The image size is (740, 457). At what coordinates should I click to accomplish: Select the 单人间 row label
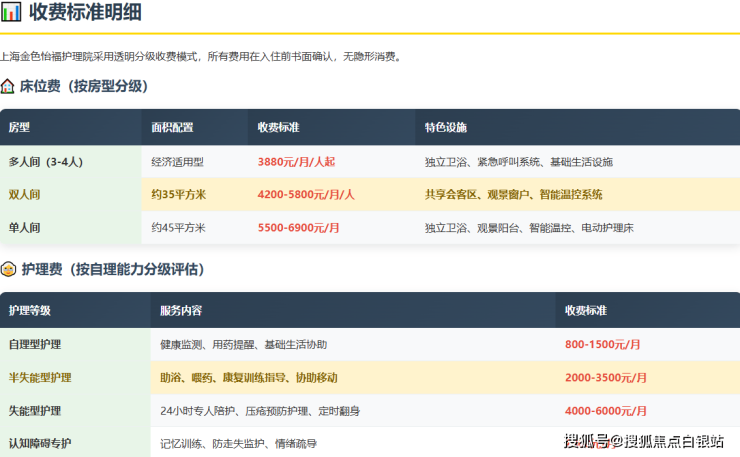click(25, 228)
